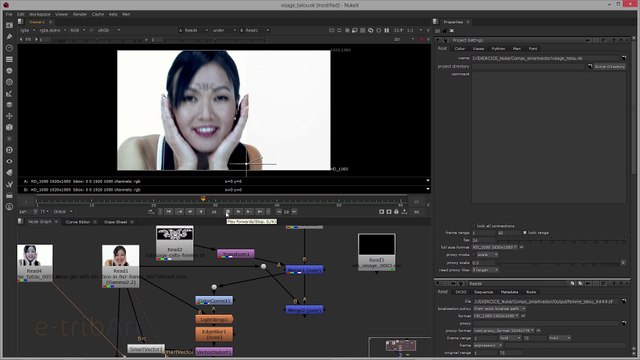Screen dimensions: 640x360
Task: Open the Metadata tab of Read node properties
Action: coord(510,292)
